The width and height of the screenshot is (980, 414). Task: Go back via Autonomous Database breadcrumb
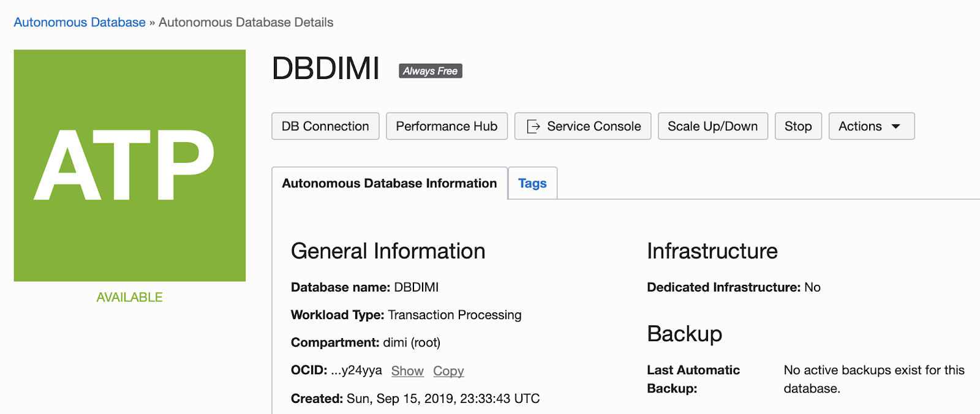[80, 23]
